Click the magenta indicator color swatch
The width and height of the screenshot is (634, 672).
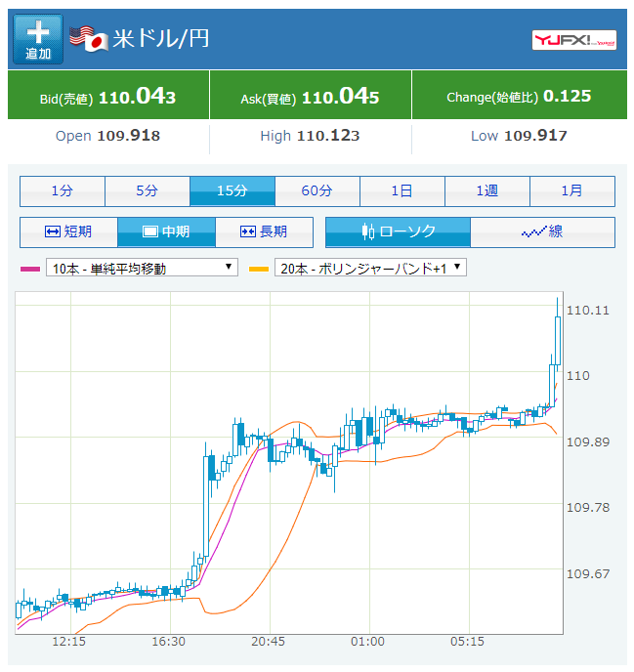point(30,269)
